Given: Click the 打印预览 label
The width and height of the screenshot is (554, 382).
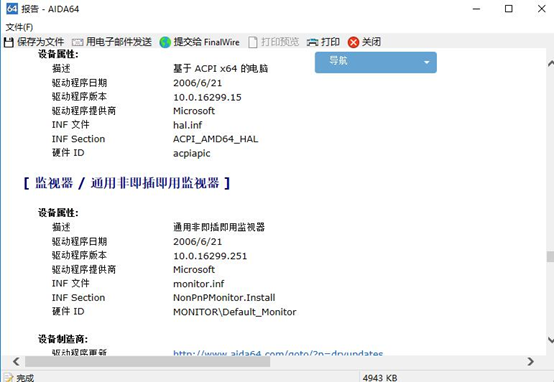Looking at the screenshot, I should (x=280, y=42).
